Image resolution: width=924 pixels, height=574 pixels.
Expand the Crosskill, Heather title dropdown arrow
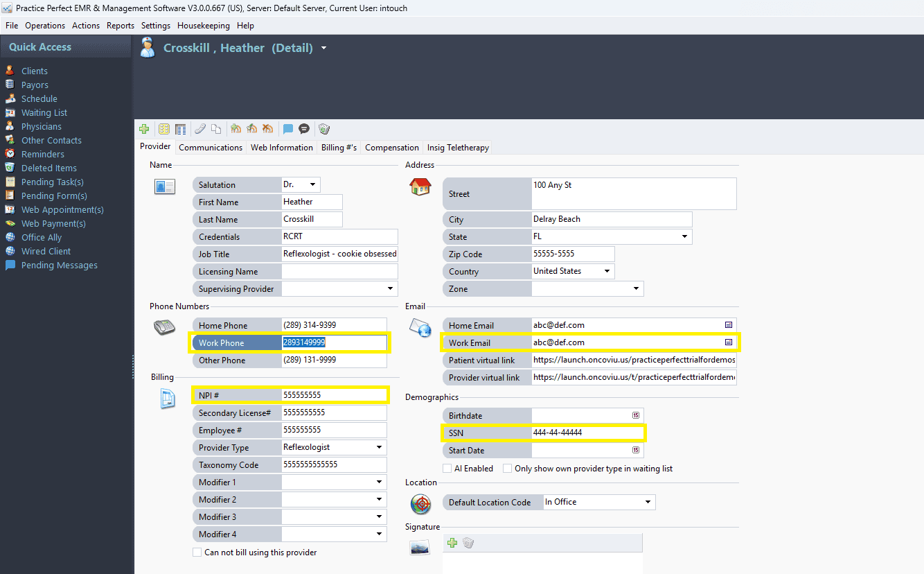pos(323,48)
